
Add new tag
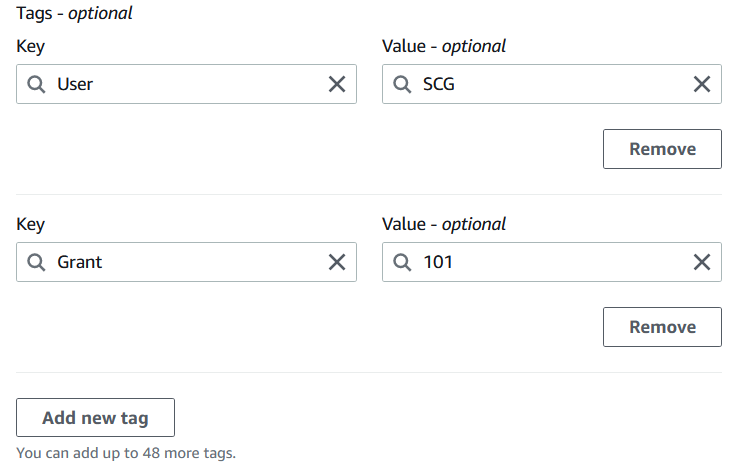tap(96, 418)
